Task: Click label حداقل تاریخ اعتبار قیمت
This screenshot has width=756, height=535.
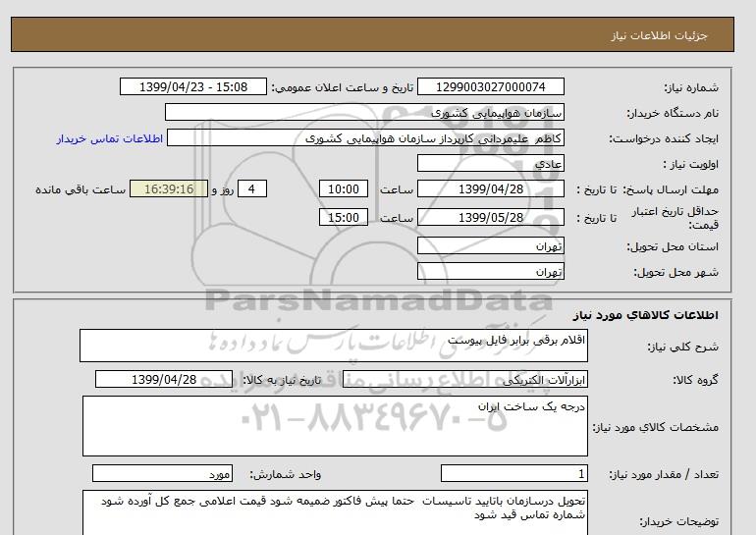Action: [675, 218]
